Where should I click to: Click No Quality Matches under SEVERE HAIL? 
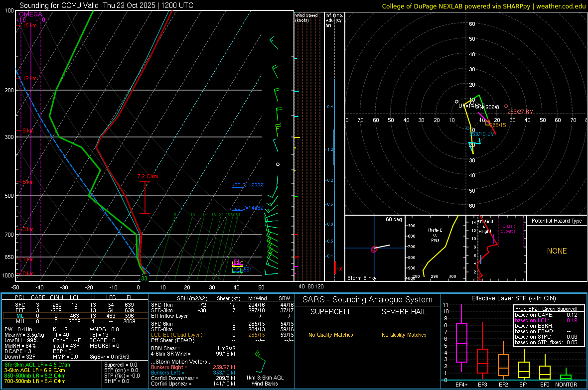tap(404, 335)
